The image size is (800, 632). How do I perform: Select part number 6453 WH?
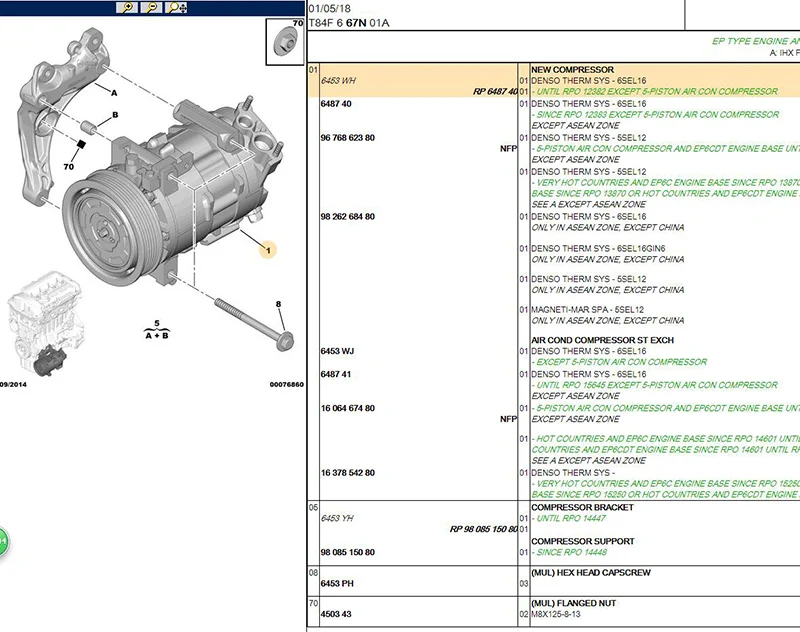(338, 81)
